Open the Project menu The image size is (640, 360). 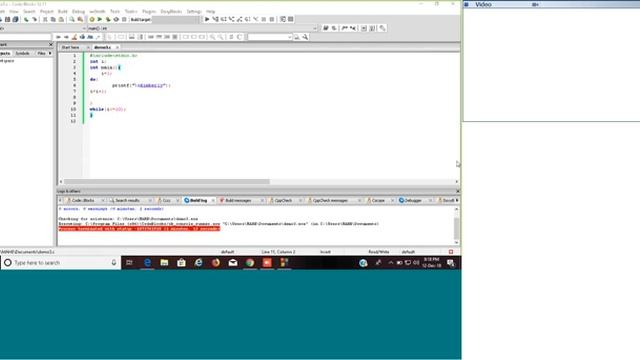[x=47, y=11]
